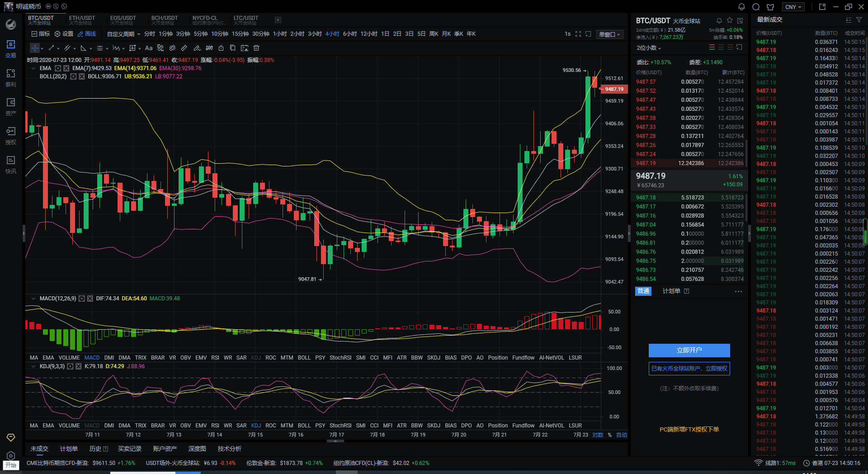The width and height of the screenshot is (868, 474).
Task: Select the crosshair cursor drawing tool
Action: point(35,48)
